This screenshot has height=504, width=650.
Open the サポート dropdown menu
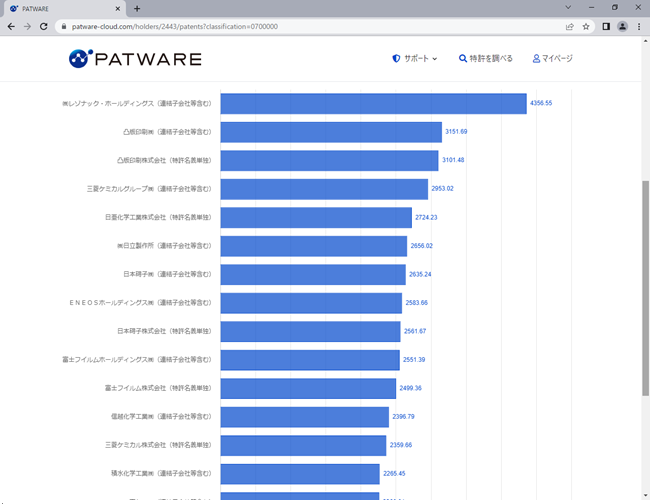415,59
